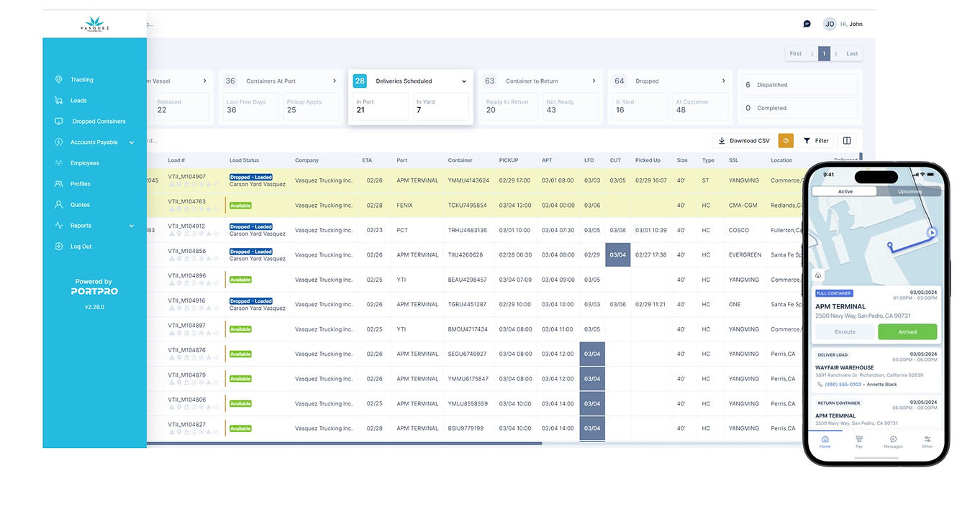This screenshot has height=514, width=980.
Task: Select the Last Free Days 36 tile
Action: [250, 106]
